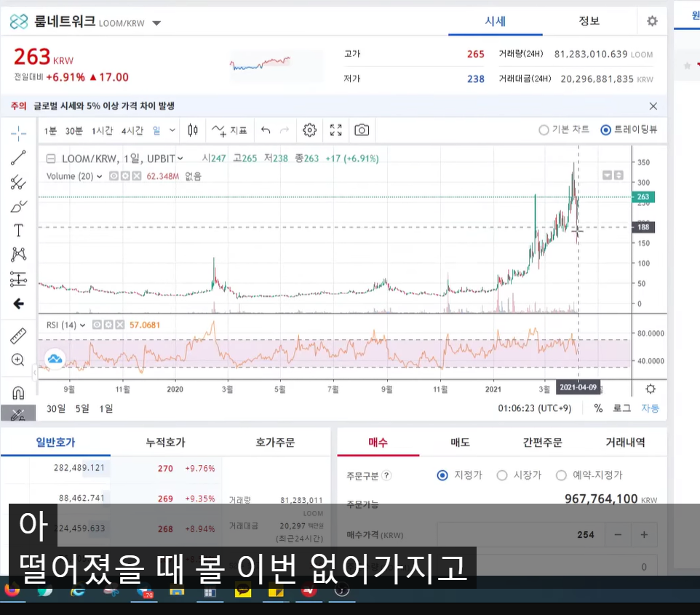Switch to the 매도 sell tab
Screen dimensions: 700x615
pyautogui.click(x=461, y=443)
